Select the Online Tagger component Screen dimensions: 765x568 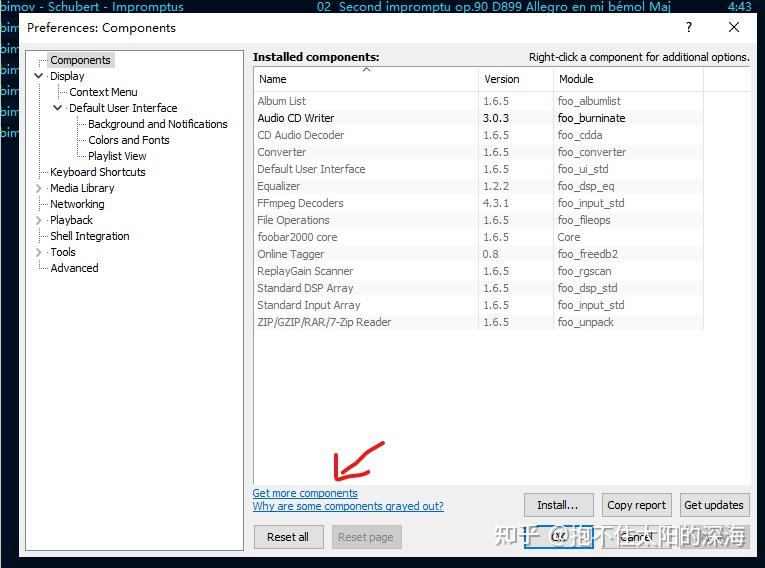[478, 254]
